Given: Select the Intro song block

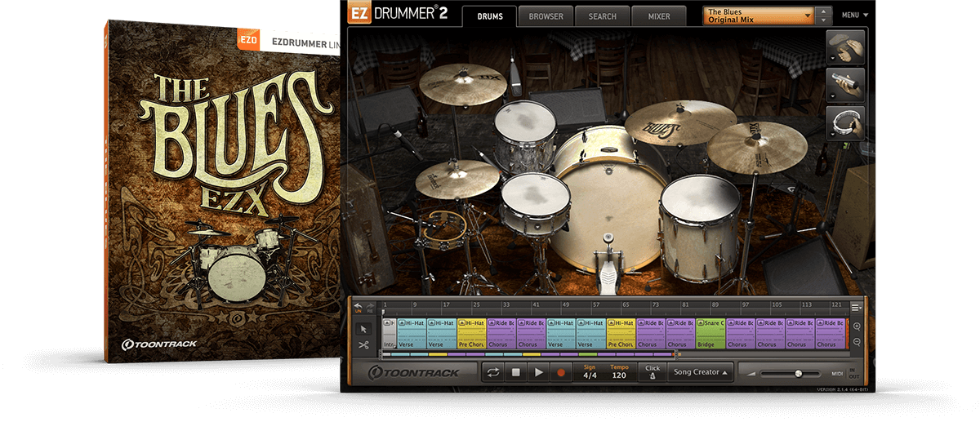Looking at the screenshot, I should (x=389, y=334).
